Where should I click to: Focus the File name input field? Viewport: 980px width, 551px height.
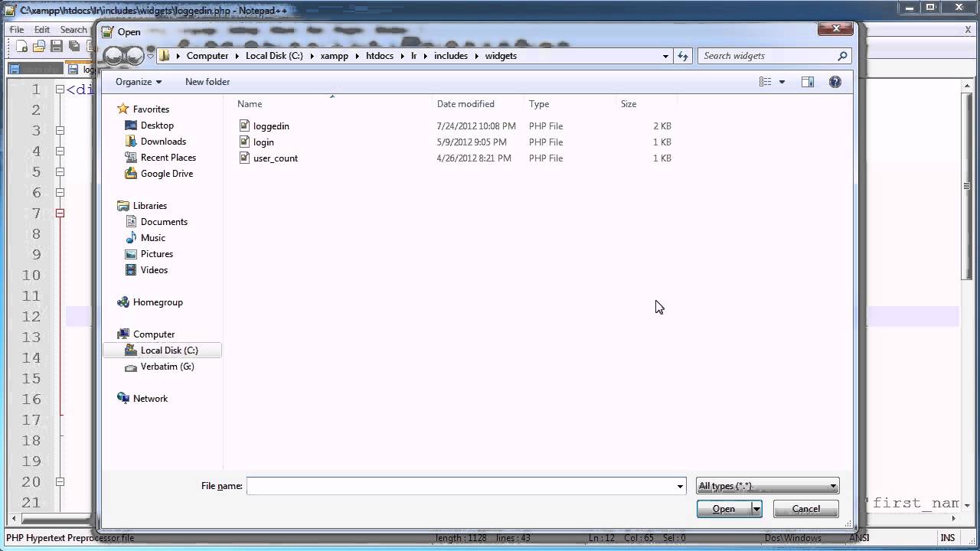point(460,486)
